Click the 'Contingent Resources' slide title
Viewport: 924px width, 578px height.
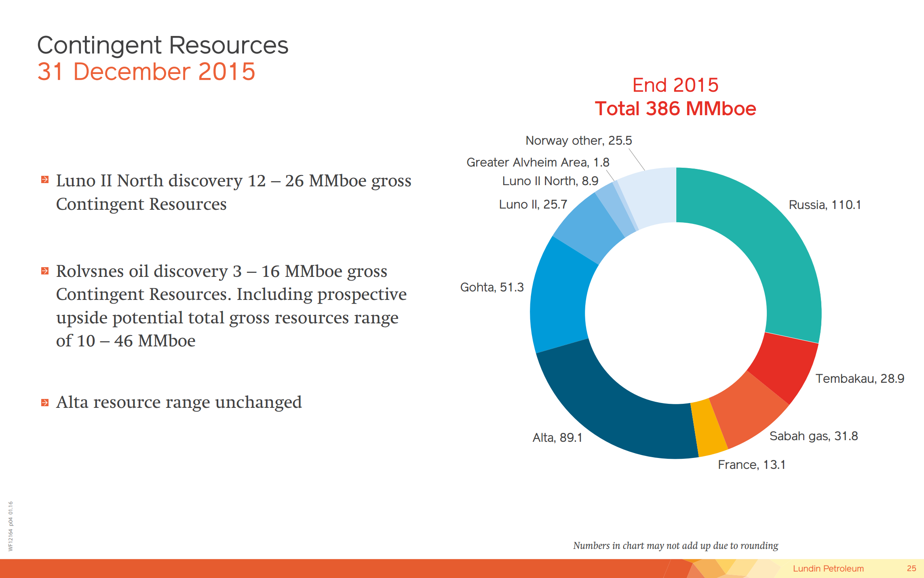coord(163,45)
